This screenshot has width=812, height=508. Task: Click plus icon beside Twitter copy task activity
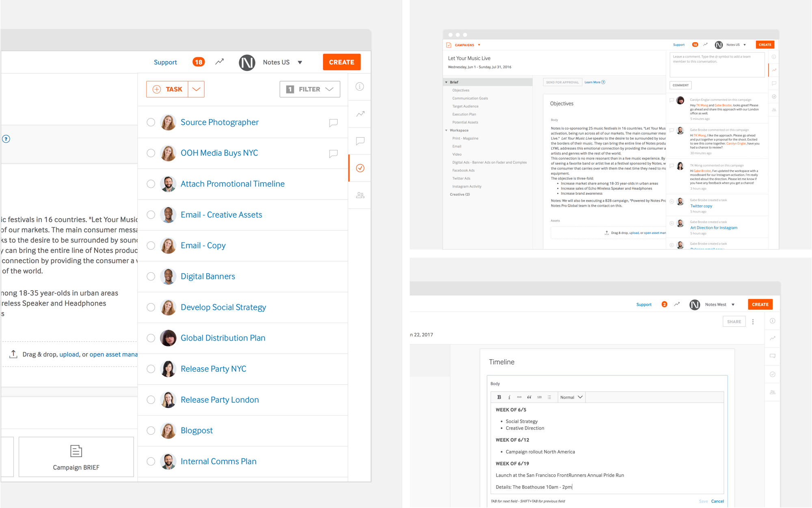[672, 202]
